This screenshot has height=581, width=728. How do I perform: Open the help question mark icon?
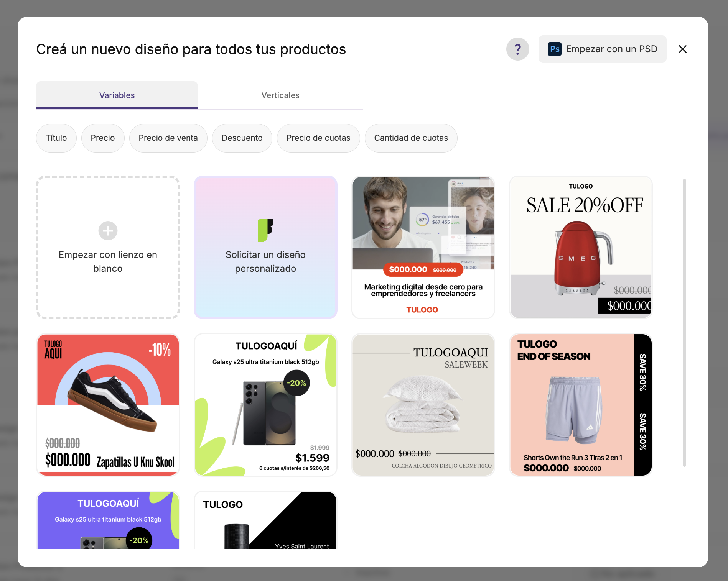point(517,49)
